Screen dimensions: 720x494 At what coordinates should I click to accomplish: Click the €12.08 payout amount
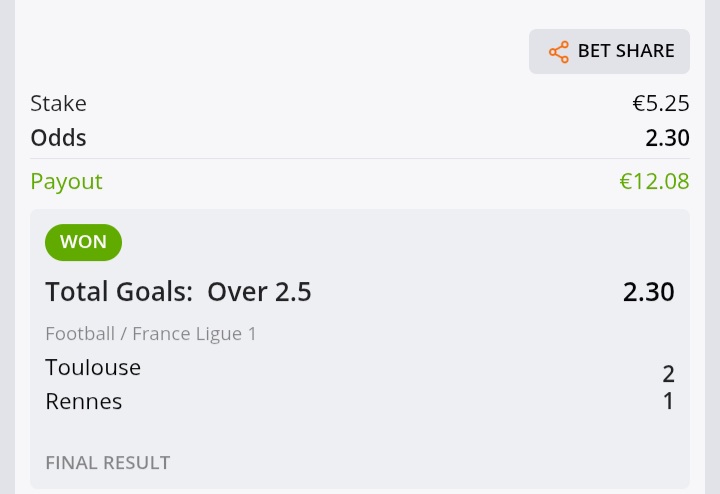654,181
